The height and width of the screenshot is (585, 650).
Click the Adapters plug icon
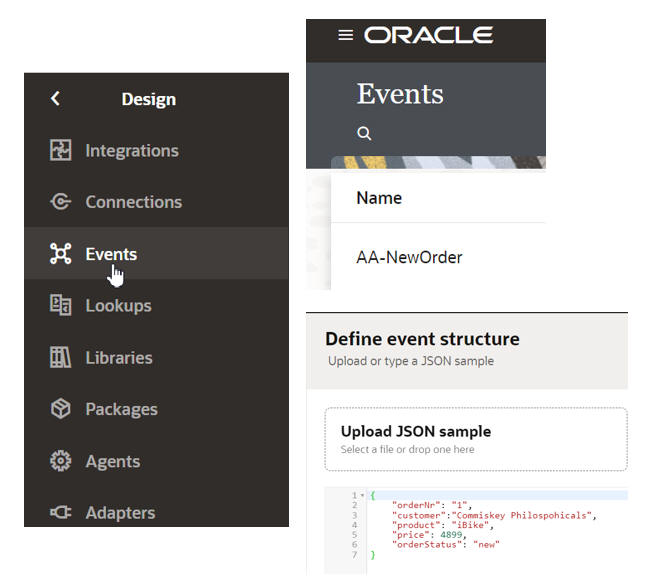coord(61,513)
